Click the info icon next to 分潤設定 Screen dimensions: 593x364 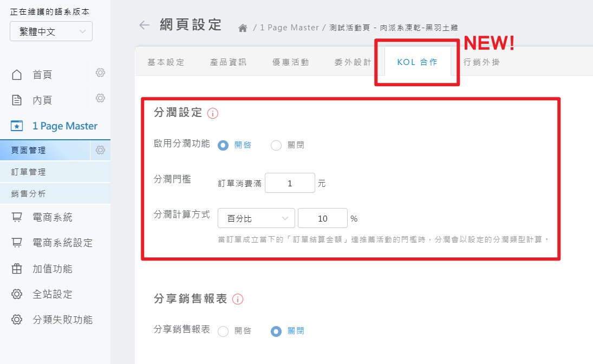click(x=212, y=113)
